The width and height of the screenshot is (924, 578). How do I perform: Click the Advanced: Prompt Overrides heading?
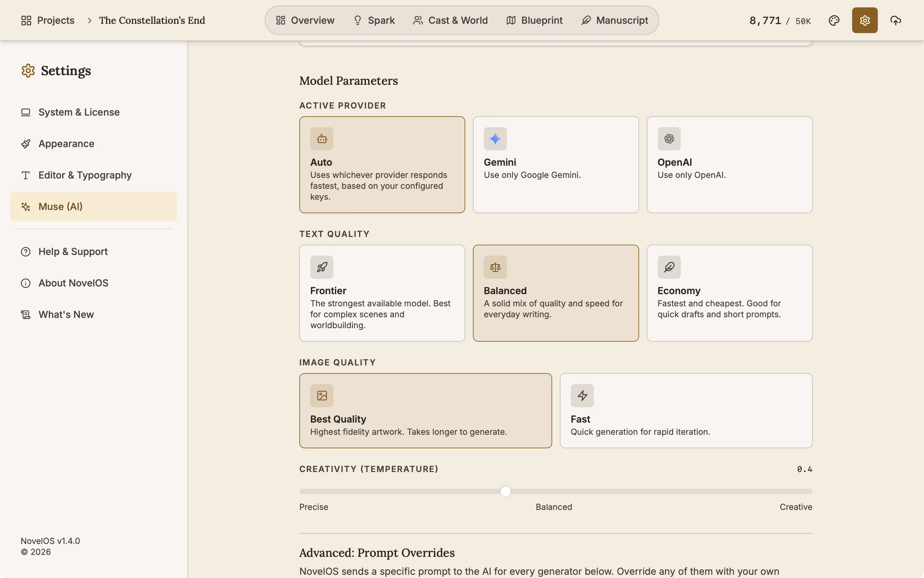tap(377, 553)
